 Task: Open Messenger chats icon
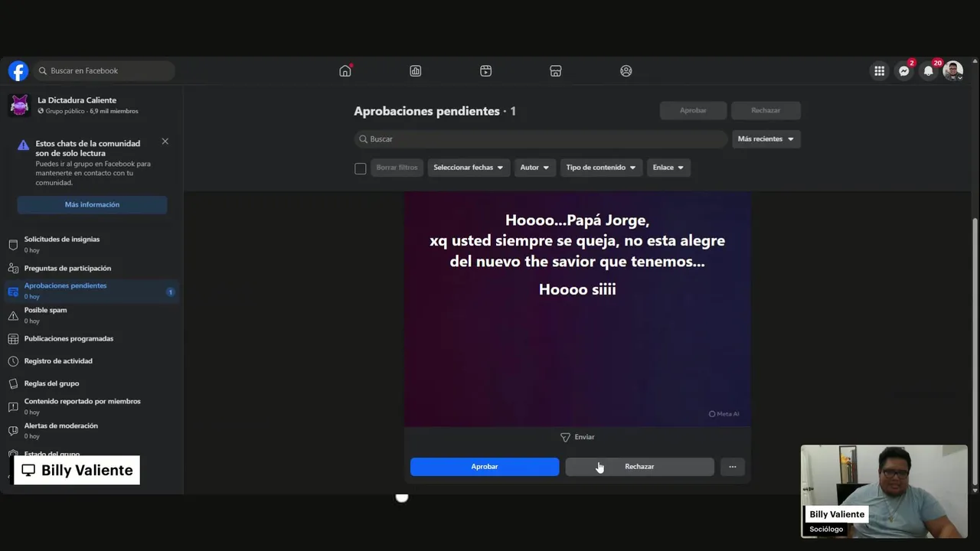[904, 71]
